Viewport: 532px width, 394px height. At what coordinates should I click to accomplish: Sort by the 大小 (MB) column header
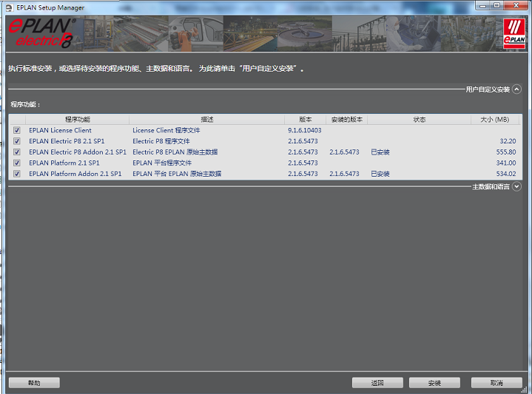tap(496, 119)
